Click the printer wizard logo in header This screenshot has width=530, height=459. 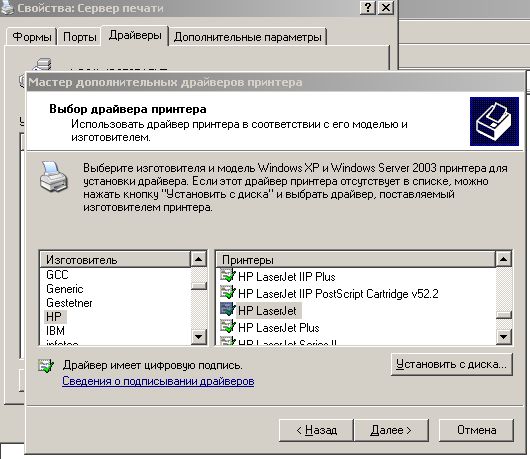[x=494, y=121]
